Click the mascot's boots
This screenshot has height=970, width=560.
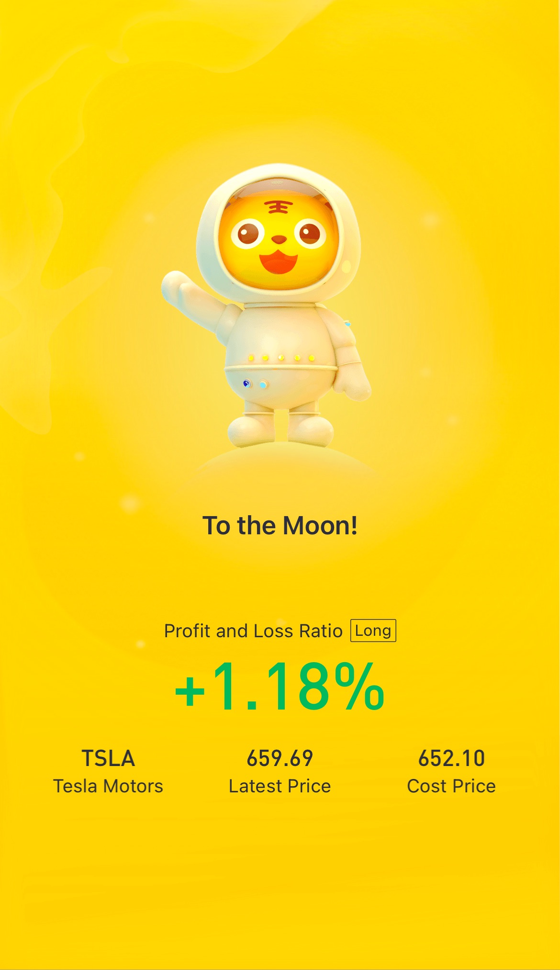point(280,429)
